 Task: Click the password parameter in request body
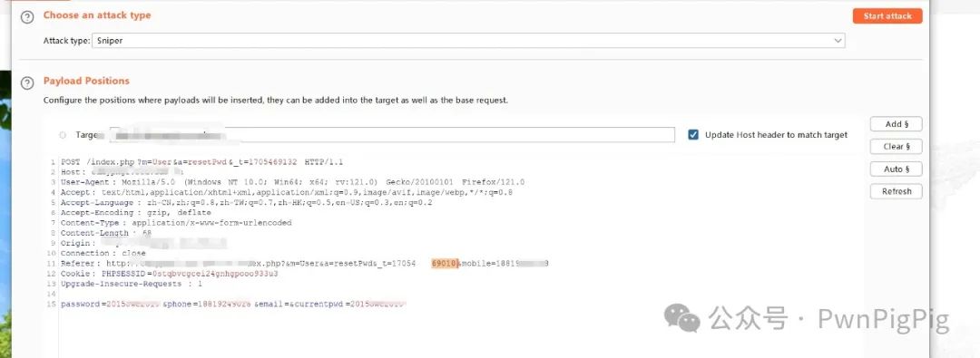(110, 305)
